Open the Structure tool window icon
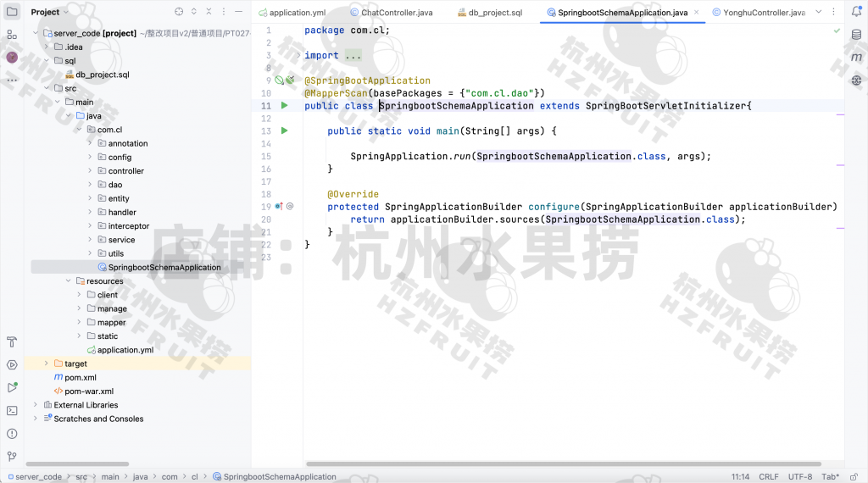868x483 pixels. [x=12, y=35]
